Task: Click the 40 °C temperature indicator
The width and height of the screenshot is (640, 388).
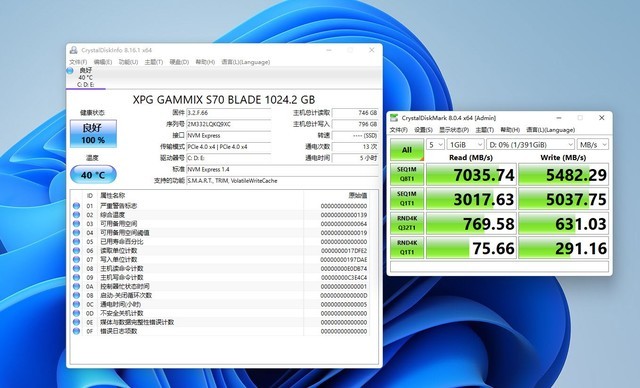Action: click(93, 175)
